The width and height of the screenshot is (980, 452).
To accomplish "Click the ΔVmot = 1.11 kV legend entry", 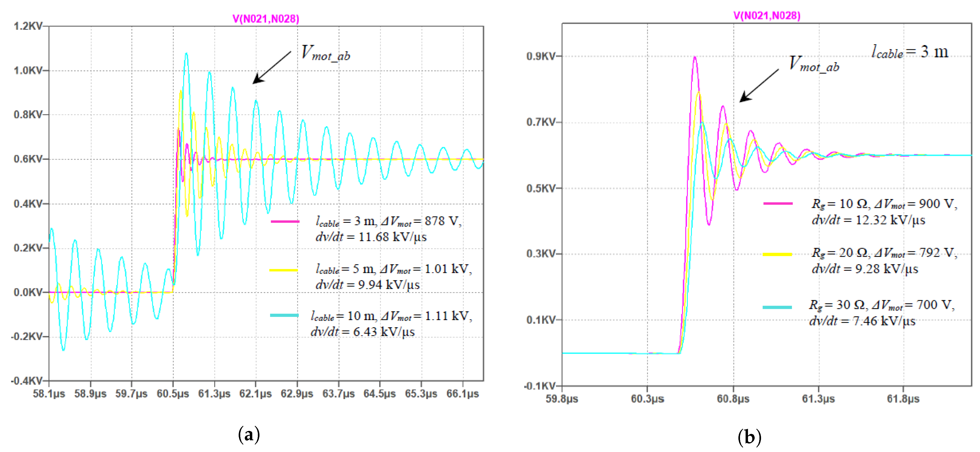I will (x=426, y=316).
